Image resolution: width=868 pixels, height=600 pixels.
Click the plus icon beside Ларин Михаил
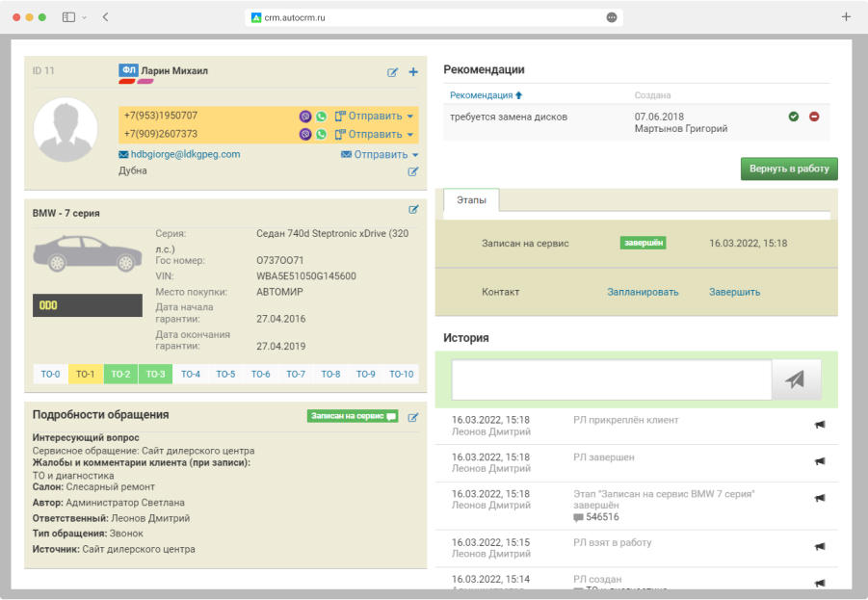(x=413, y=72)
